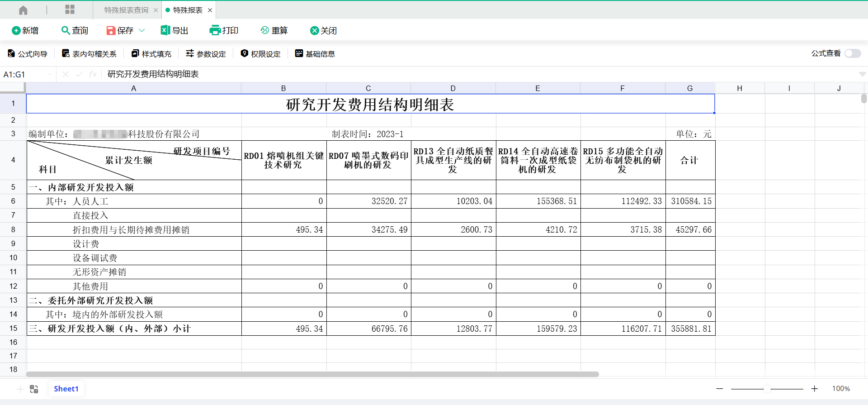The height and width of the screenshot is (405, 868).
Task: Close the 特殊报表 tab
Action: click(210, 10)
